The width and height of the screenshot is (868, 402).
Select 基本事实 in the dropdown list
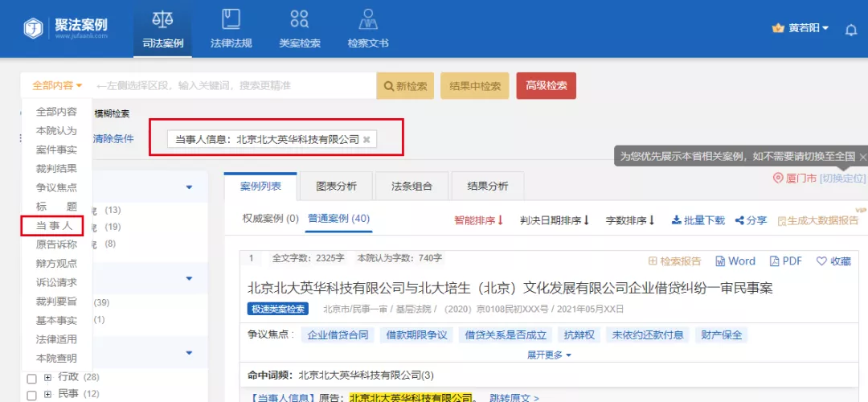point(56,320)
